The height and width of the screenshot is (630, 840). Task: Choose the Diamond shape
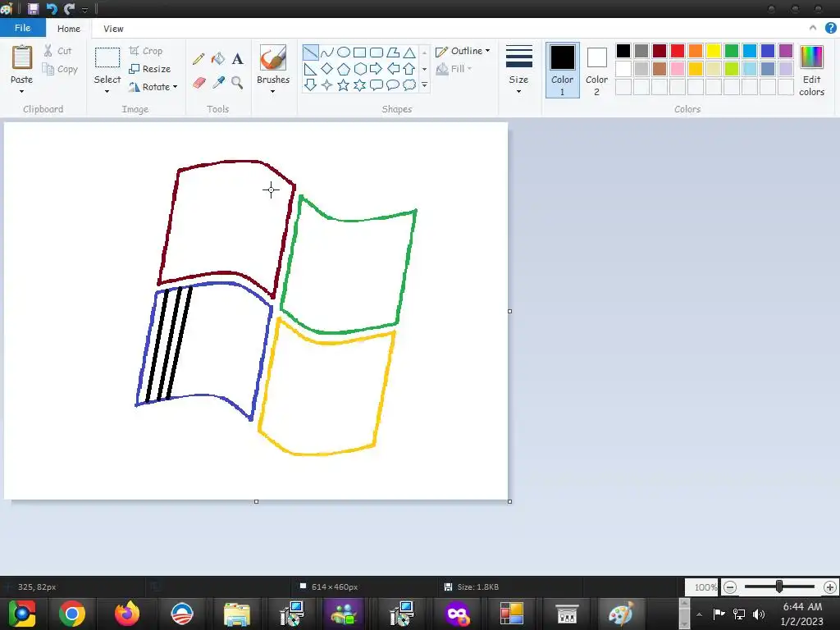pyautogui.click(x=326, y=69)
